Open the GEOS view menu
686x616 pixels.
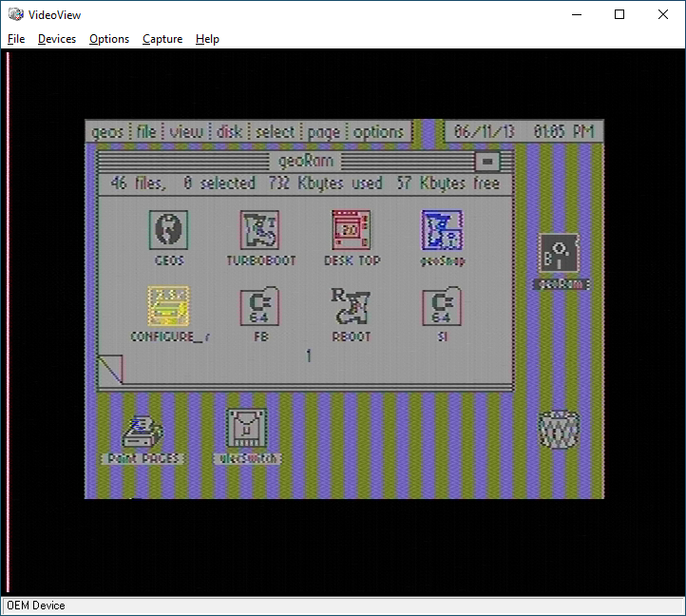186,132
